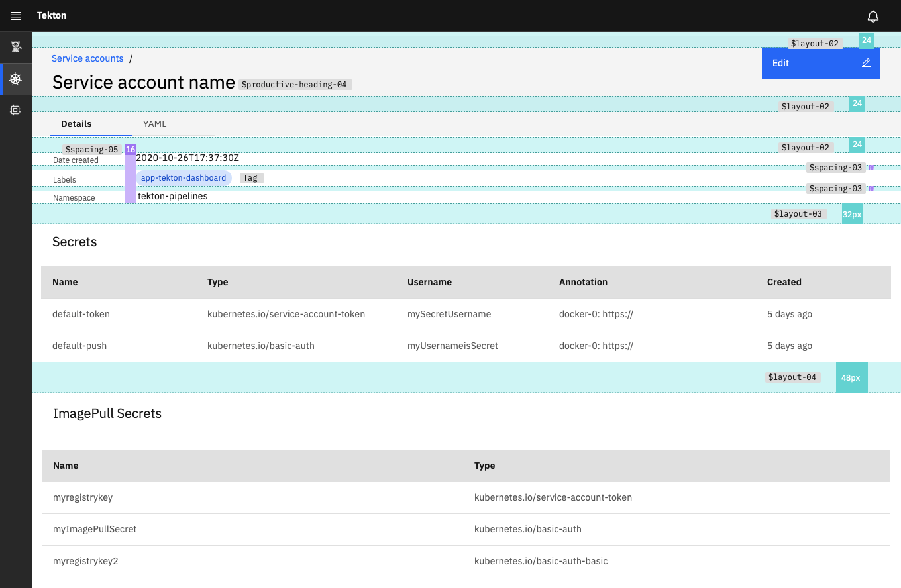The image size is (901, 588).
Task: Click the extensions chip icon in sidebar
Action: point(15,109)
